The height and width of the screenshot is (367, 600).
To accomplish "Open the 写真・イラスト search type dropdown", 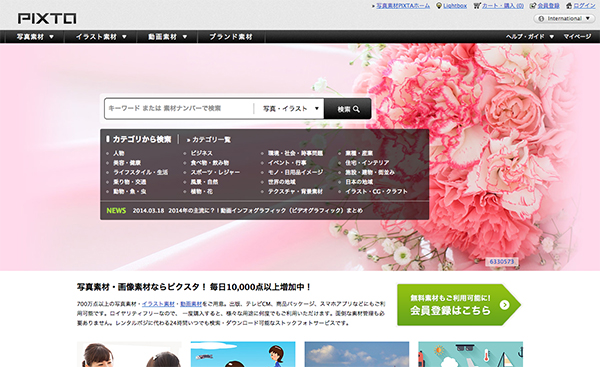I will (x=290, y=109).
